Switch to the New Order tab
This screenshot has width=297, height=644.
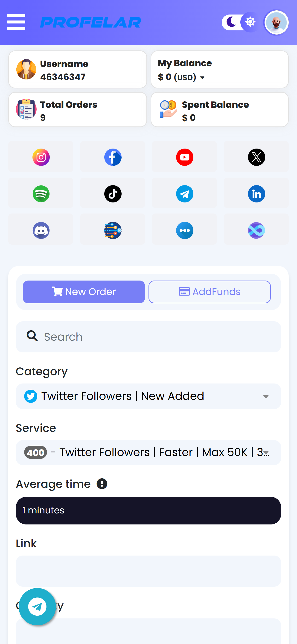click(84, 292)
